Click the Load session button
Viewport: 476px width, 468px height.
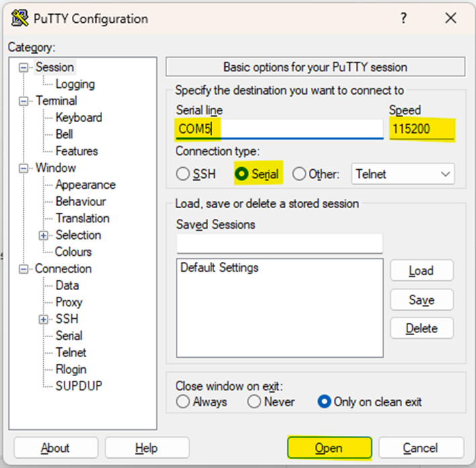(422, 271)
